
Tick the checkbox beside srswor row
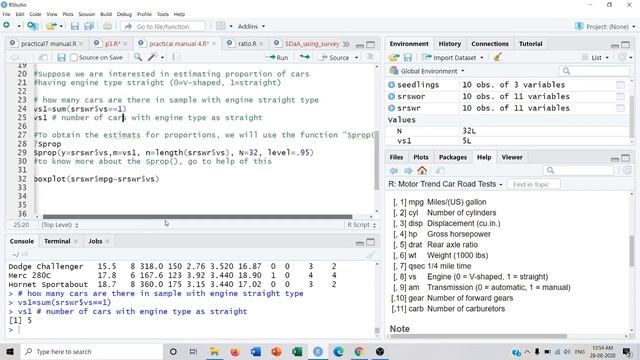pos(620,96)
